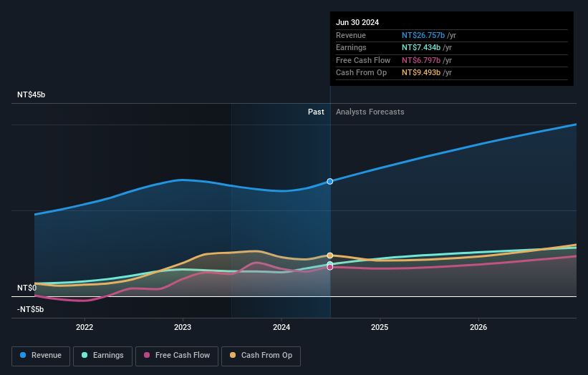The width and height of the screenshot is (588, 375).
Task: Click the 2026 x-axis label
Action: coord(478,327)
